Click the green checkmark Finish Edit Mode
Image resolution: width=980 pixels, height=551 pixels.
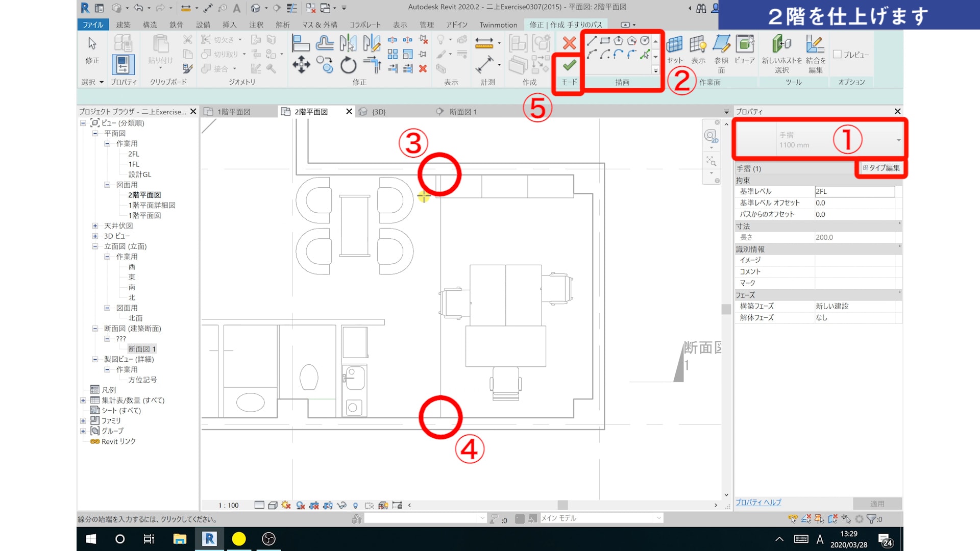569,65
